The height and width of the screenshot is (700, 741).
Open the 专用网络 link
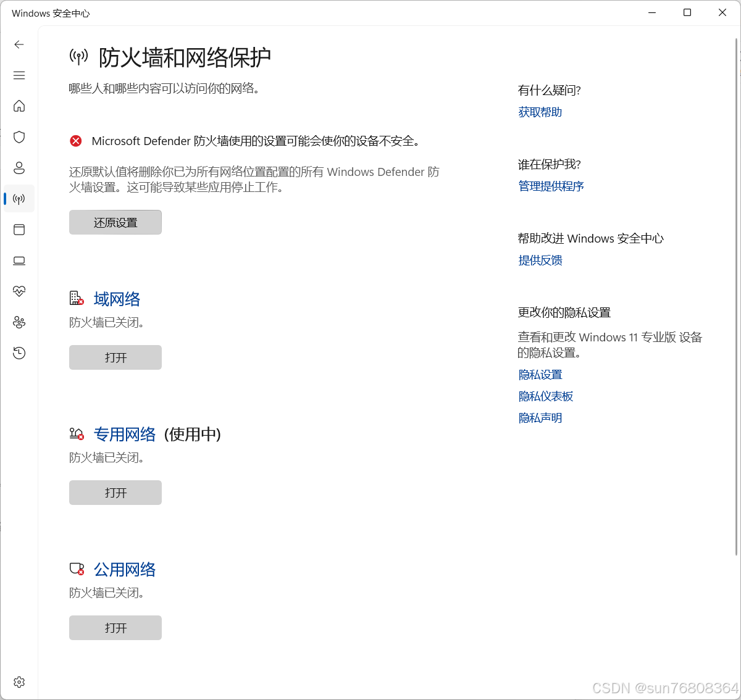point(125,435)
